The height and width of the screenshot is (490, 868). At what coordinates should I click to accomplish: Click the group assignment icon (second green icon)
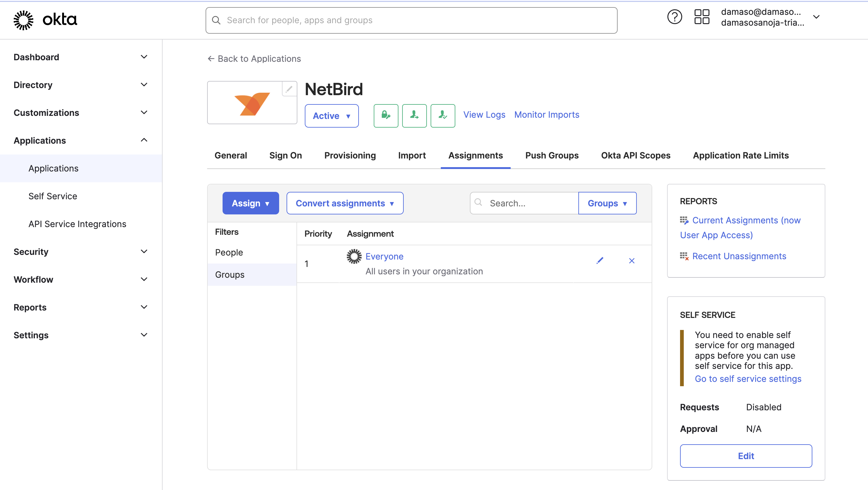414,115
